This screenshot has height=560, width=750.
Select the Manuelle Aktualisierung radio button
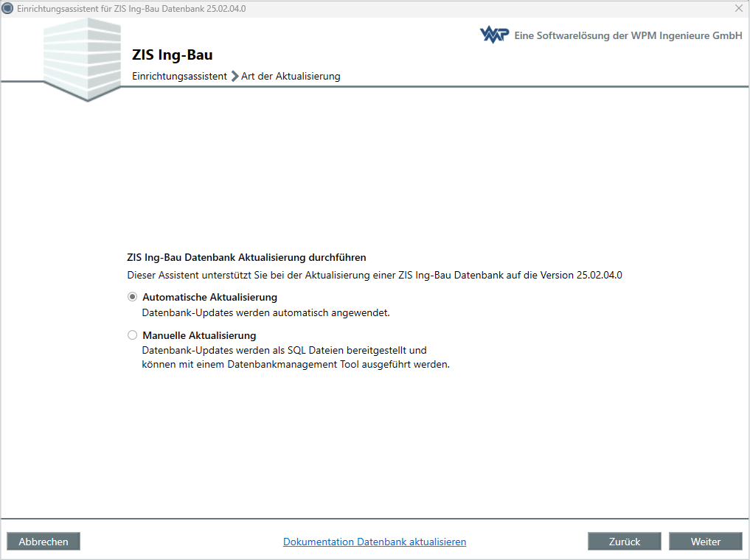tap(132, 335)
